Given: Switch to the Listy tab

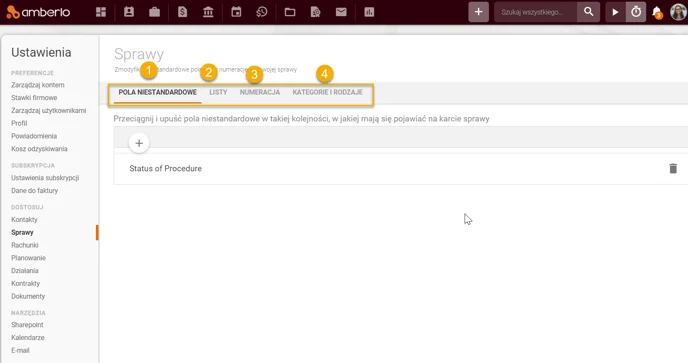Looking at the screenshot, I should coord(218,93).
